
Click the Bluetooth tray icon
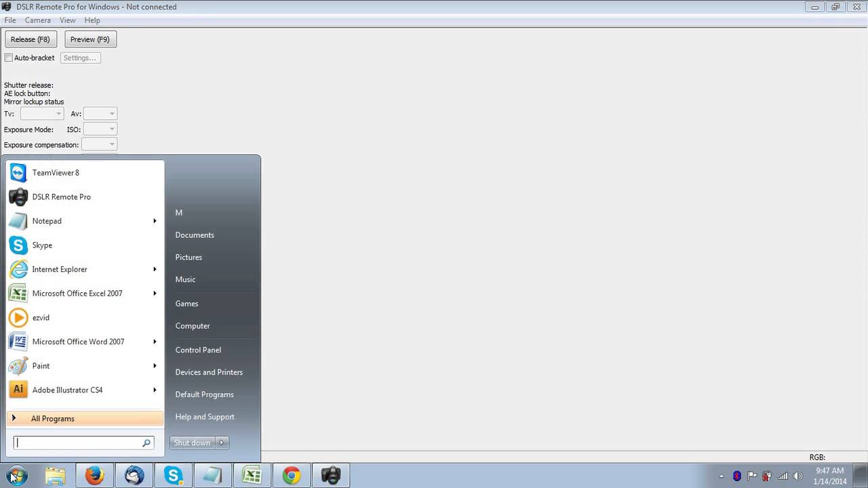tap(737, 476)
